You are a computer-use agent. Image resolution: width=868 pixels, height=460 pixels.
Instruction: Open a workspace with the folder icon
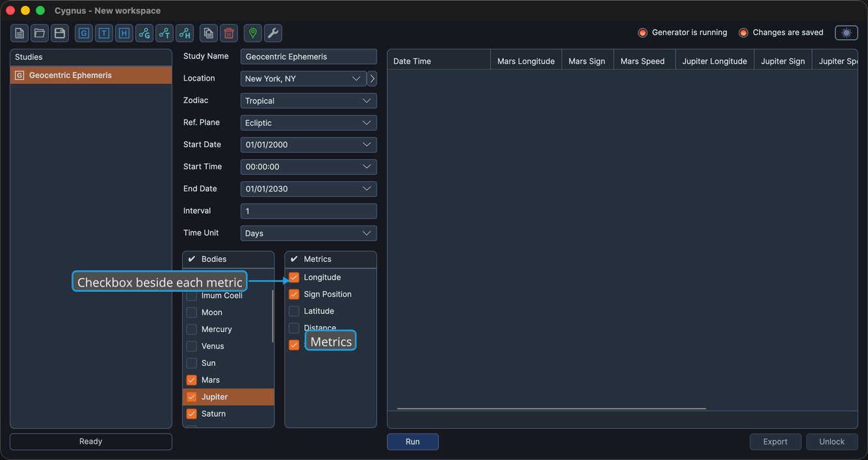[x=40, y=33]
